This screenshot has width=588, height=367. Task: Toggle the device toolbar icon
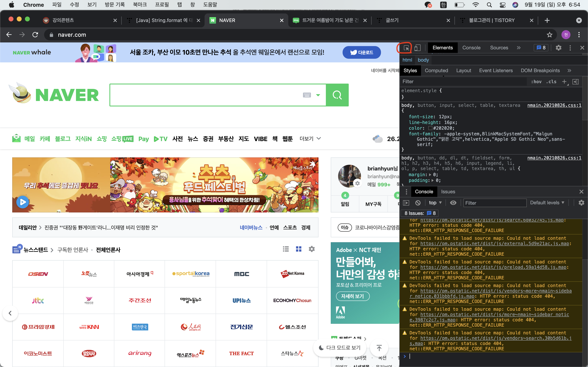(x=418, y=48)
